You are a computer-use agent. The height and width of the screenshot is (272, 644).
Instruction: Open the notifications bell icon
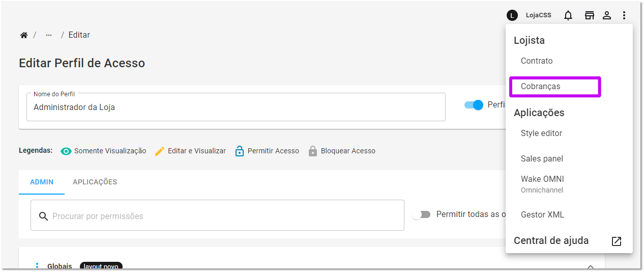tap(568, 15)
